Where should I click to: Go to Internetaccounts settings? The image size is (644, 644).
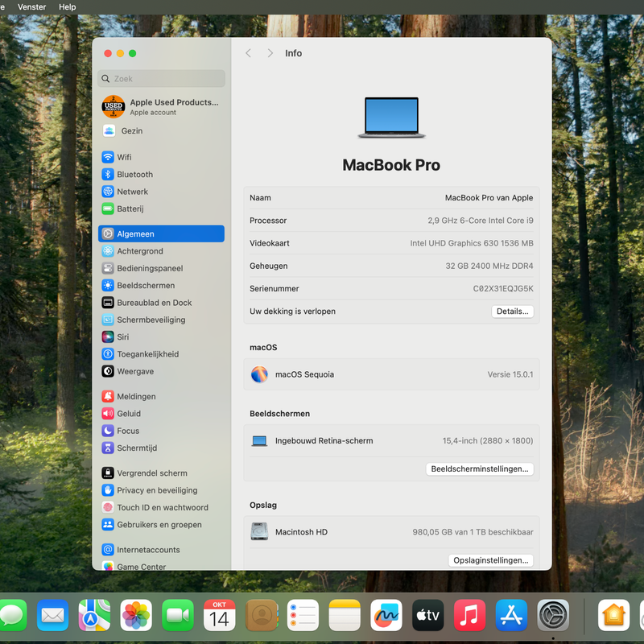tap(162, 550)
